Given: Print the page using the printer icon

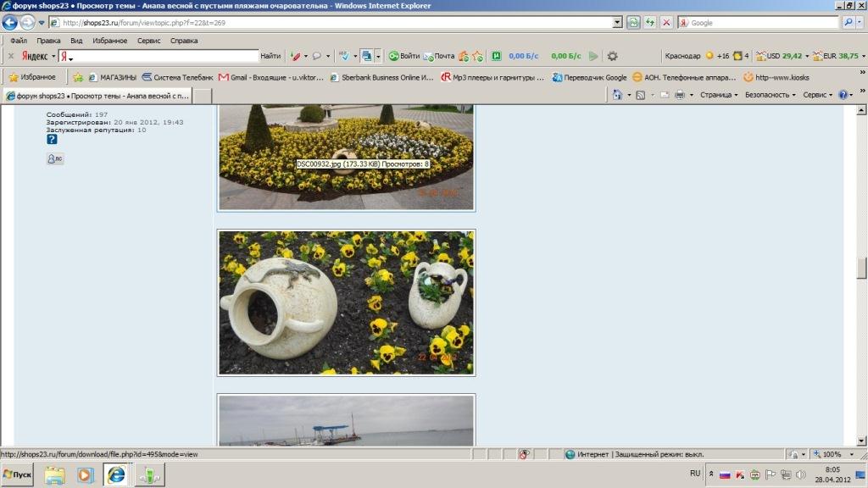Looking at the screenshot, I should coord(680,95).
